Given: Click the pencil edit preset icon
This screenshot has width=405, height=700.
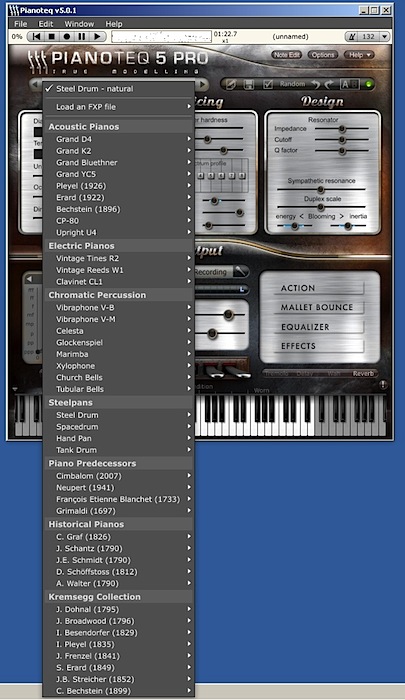Looking at the screenshot, I should [230, 84].
